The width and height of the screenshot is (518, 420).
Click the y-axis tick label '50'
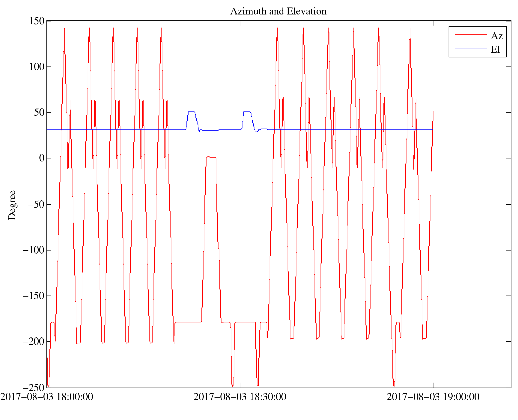pyautogui.click(x=39, y=112)
